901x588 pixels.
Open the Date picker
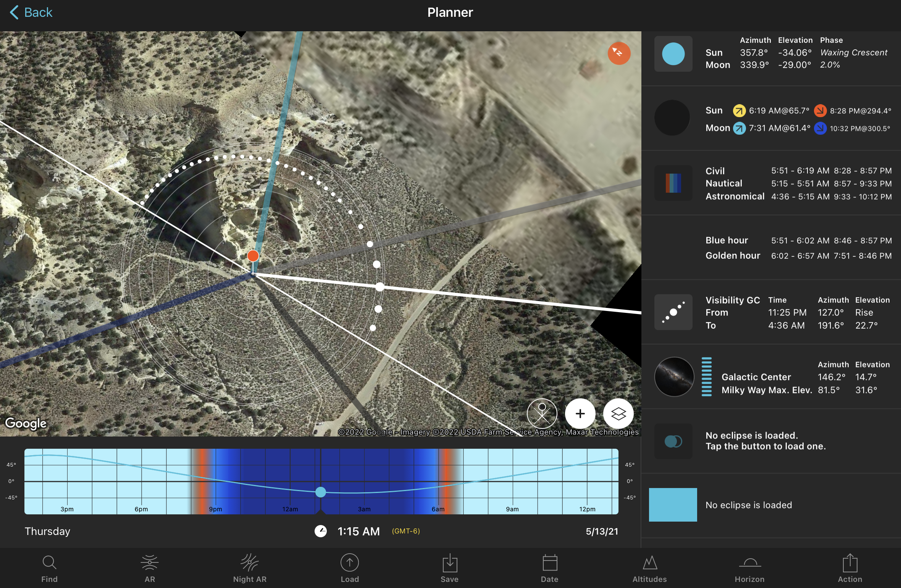tap(549, 568)
